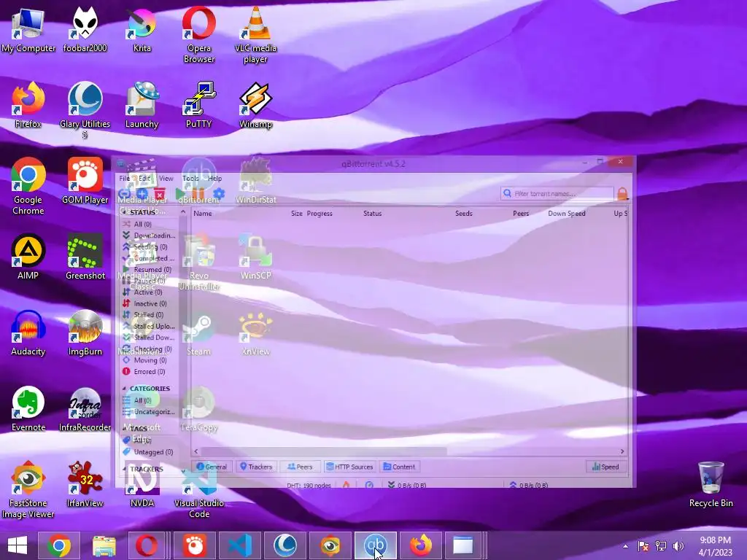The width and height of the screenshot is (747, 560).
Task: Switch to the HTTP Sources tab
Action: click(349, 467)
